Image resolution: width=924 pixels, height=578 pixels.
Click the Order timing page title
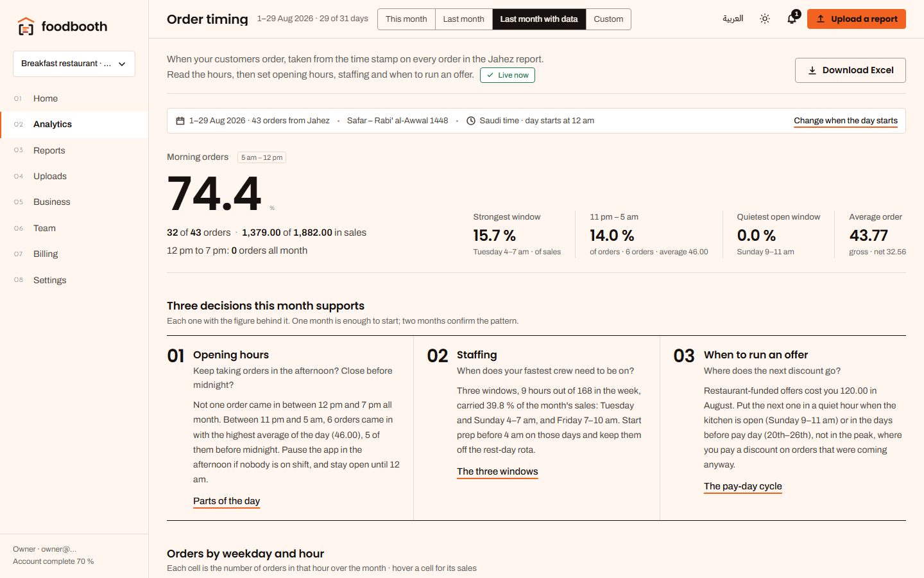point(207,19)
